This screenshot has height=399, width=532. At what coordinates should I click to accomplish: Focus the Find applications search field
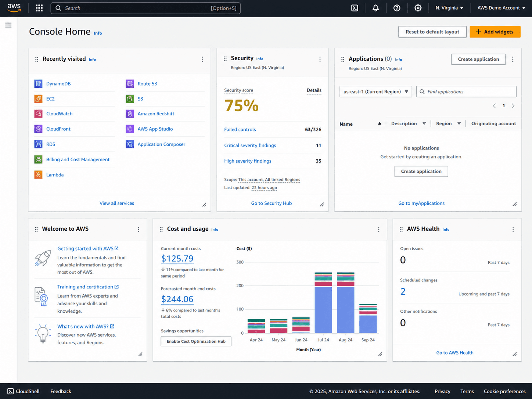click(x=466, y=92)
